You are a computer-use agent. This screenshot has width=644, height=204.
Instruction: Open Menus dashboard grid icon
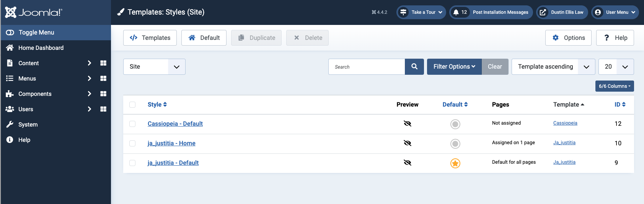103,78
